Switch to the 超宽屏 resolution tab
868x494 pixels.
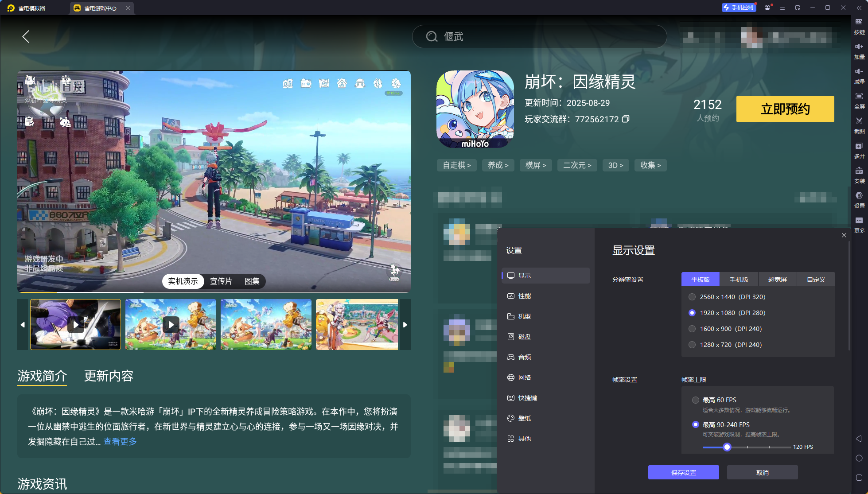tap(778, 280)
